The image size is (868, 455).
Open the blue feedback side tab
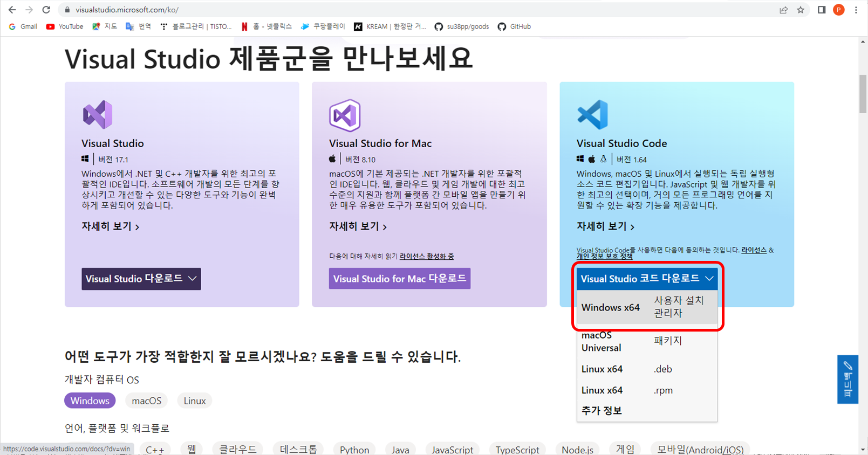click(x=848, y=379)
